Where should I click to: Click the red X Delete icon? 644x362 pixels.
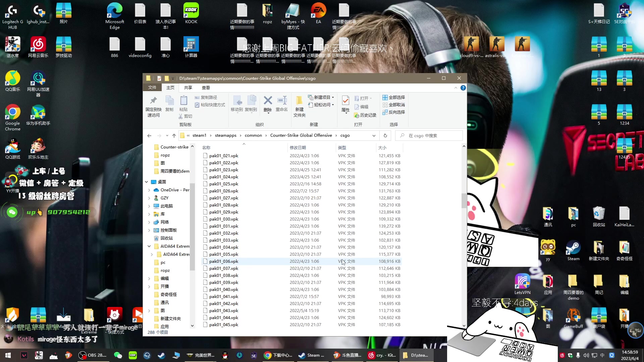pyautogui.click(x=268, y=100)
